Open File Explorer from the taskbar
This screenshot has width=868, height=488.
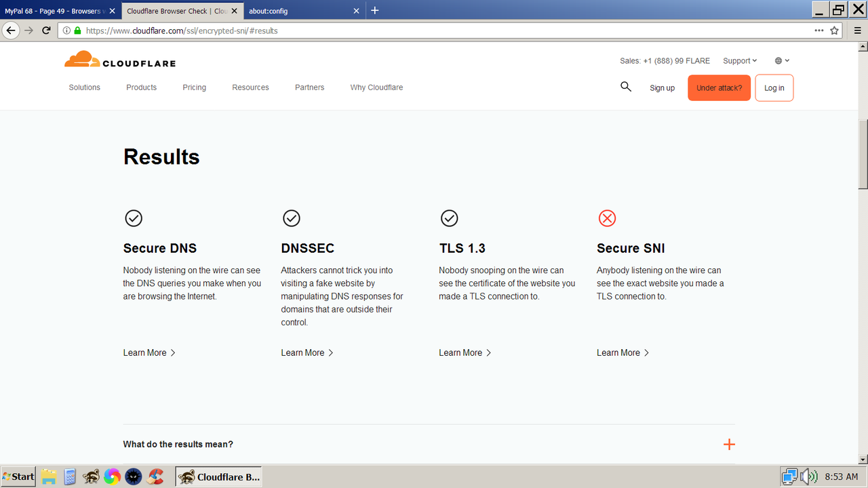pyautogui.click(x=48, y=477)
